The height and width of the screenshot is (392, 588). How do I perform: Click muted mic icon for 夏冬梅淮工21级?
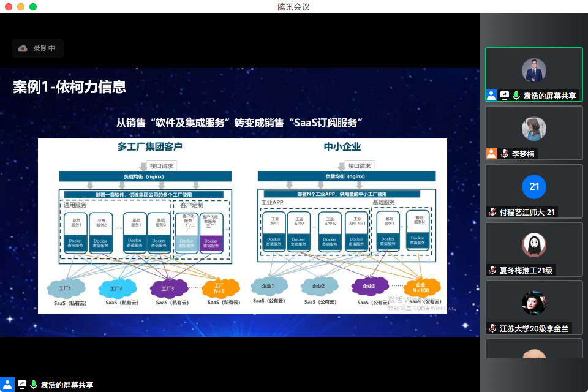point(492,270)
